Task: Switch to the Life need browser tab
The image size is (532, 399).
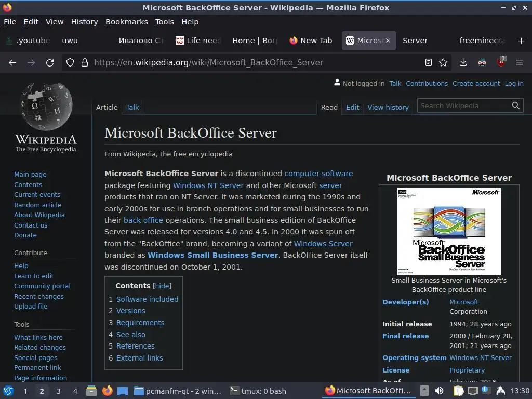Action: click(198, 41)
